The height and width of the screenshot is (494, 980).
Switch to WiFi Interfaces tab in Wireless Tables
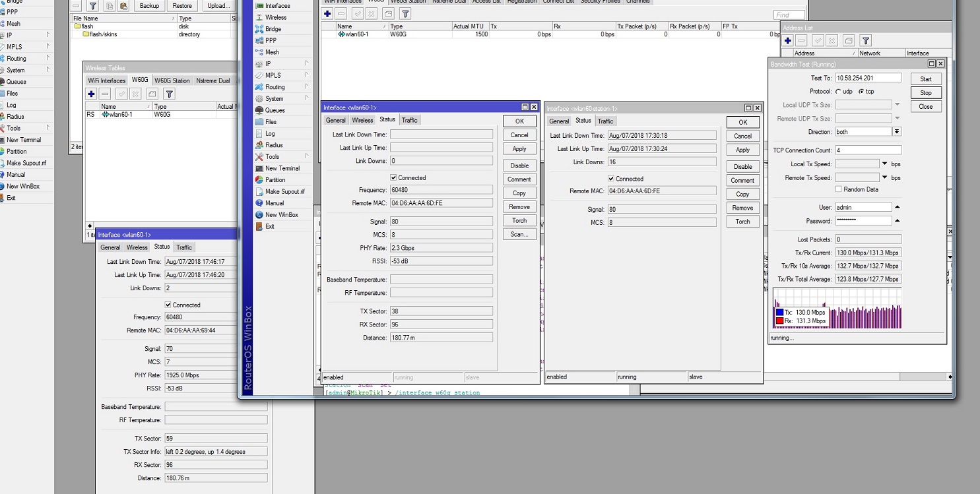[x=107, y=80]
